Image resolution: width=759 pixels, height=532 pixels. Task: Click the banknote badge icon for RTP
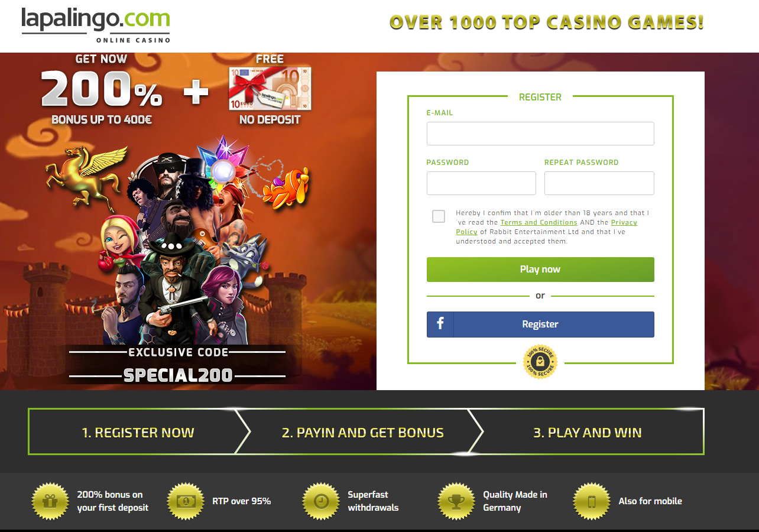click(186, 501)
